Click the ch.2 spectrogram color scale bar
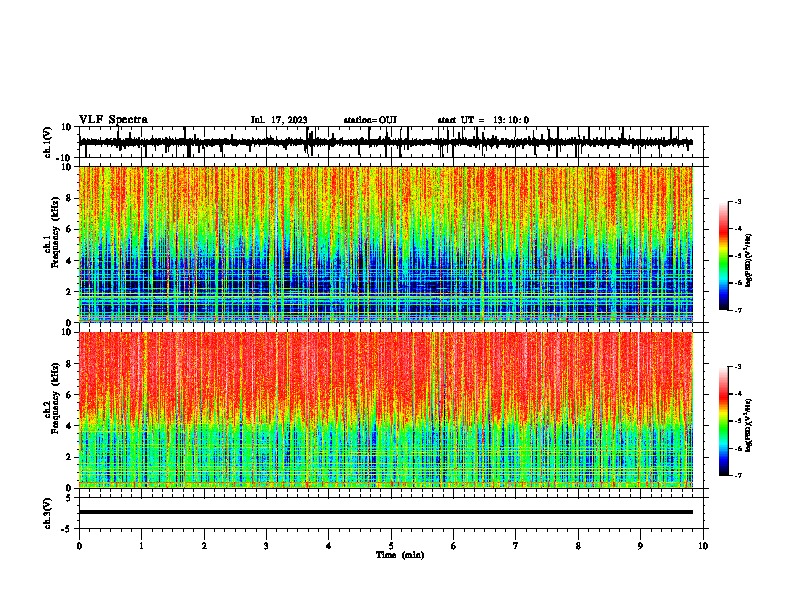 pos(724,421)
